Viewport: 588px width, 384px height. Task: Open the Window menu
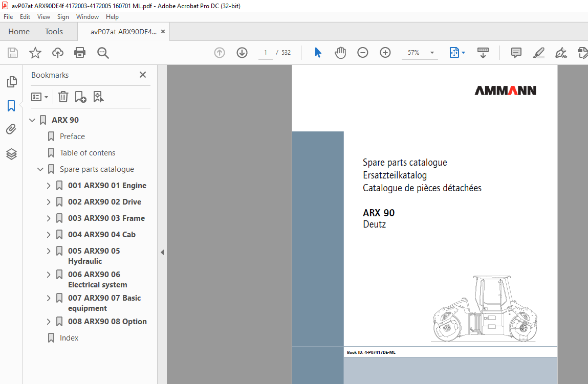88,17
